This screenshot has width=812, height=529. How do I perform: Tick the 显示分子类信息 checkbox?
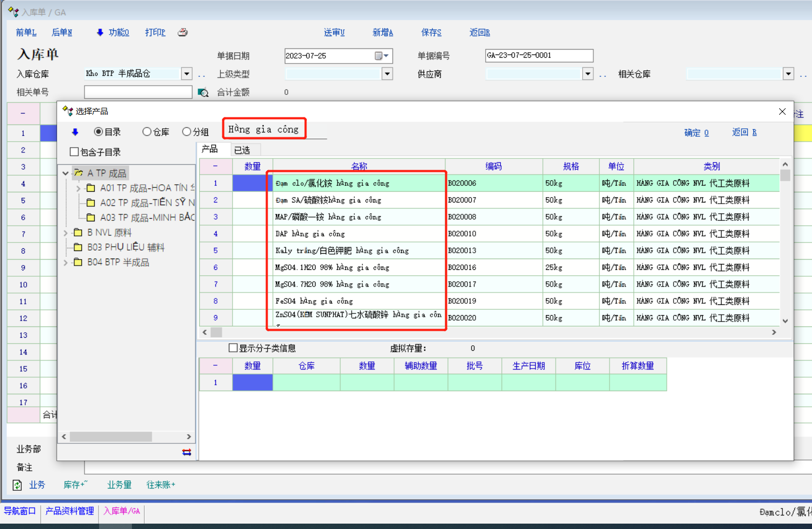(x=233, y=348)
